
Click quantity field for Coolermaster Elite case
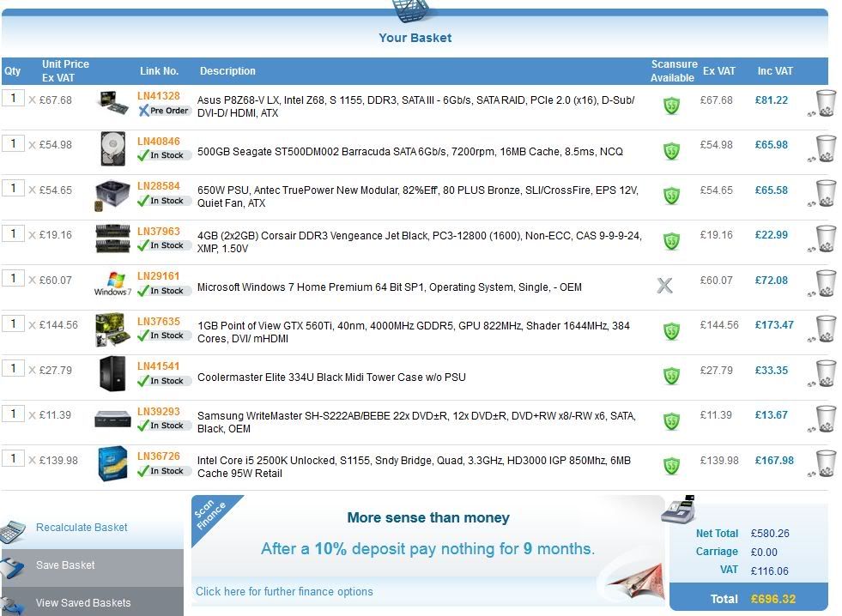(13, 369)
